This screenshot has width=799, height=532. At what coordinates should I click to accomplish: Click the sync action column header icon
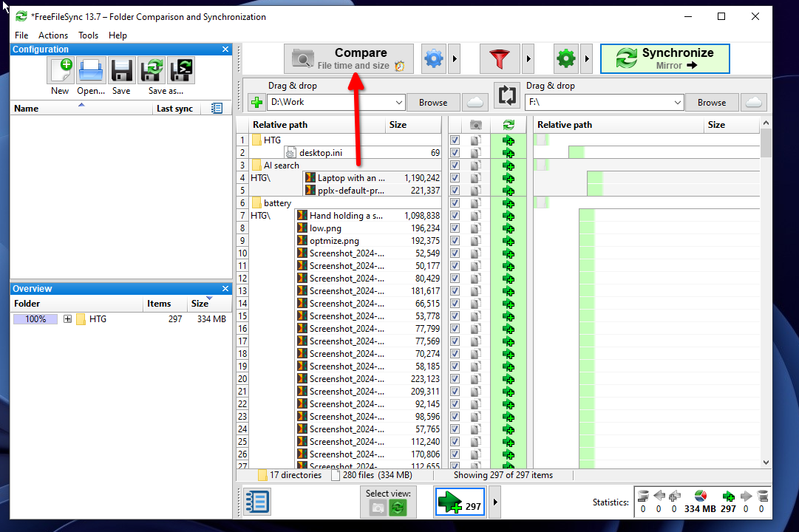tap(508, 125)
